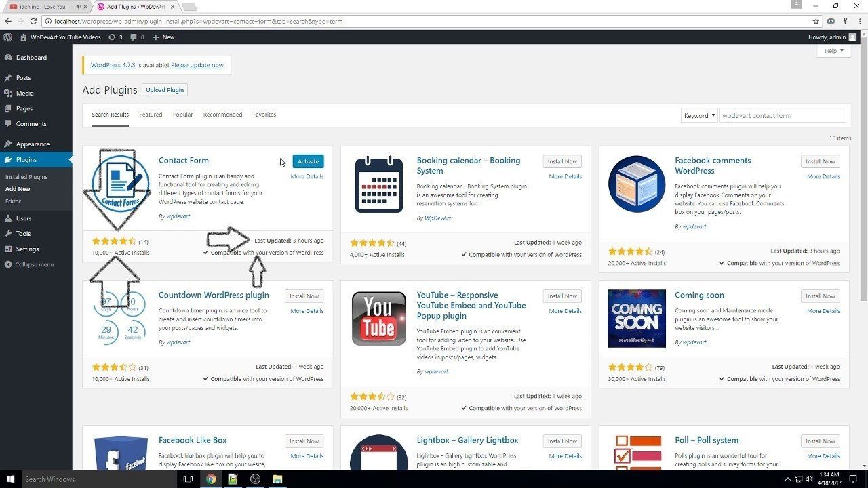Switch to the Favorites tab

[264, 115]
